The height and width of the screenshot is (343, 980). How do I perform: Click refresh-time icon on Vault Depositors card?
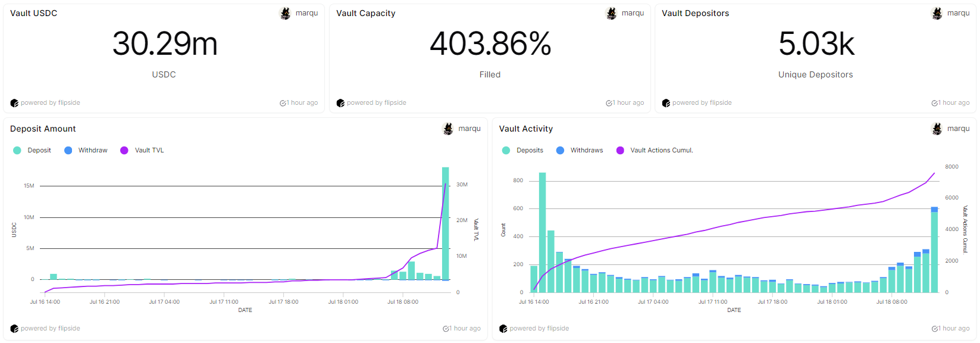click(x=935, y=103)
